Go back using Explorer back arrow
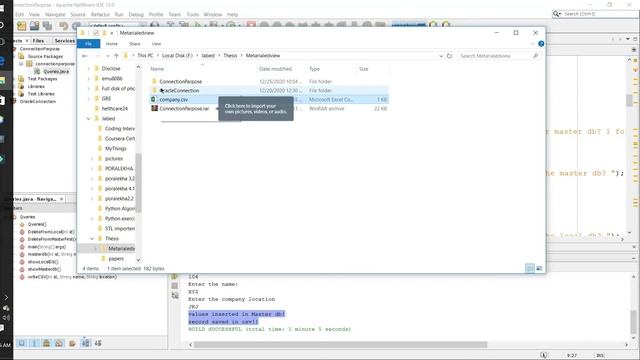This screenshot has height=360, width=640. point(84,56)
